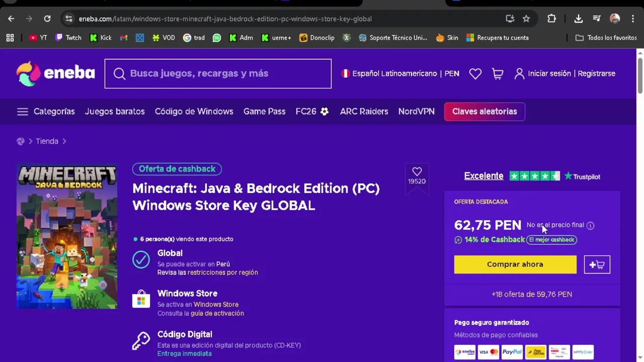Click the 14% de Cashback text
The image size is (644, 362).
[495, 240]
